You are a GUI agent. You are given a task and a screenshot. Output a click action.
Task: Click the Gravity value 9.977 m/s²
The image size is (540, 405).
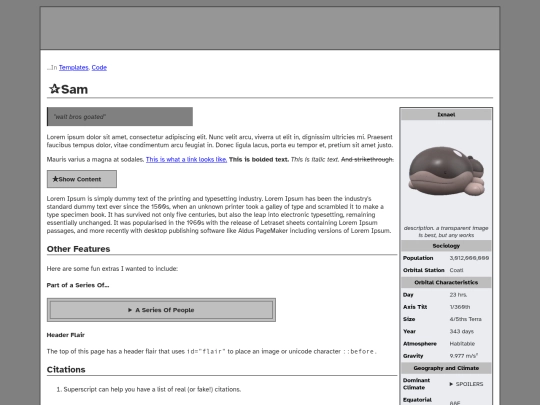pos(464,356)
